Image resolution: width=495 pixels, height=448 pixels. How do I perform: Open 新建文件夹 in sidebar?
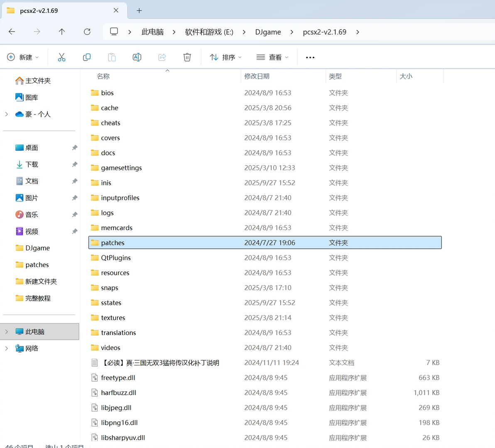[36, 282]
